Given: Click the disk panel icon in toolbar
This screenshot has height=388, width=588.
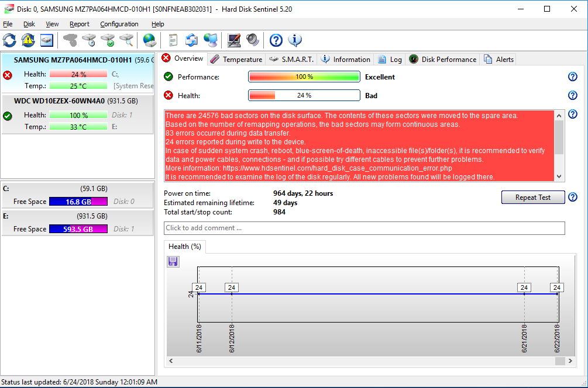Looking at the screenshot, I should click(x=46, y=40).
